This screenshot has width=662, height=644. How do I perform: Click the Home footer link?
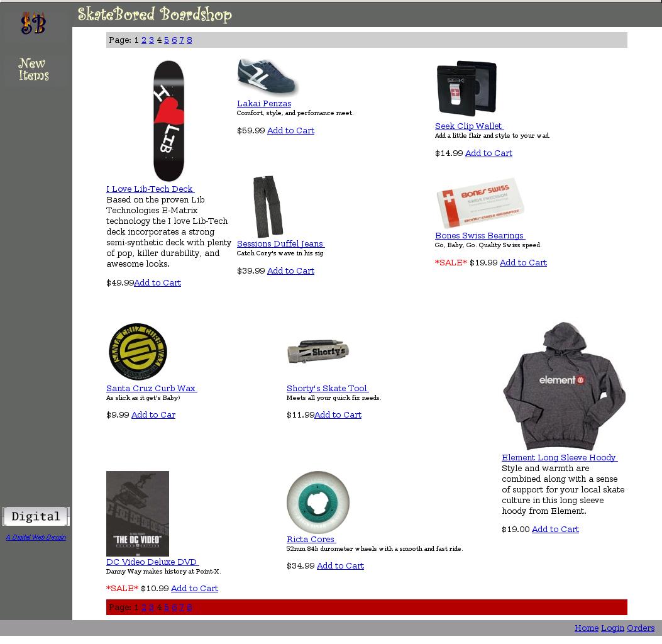[587, 628]
